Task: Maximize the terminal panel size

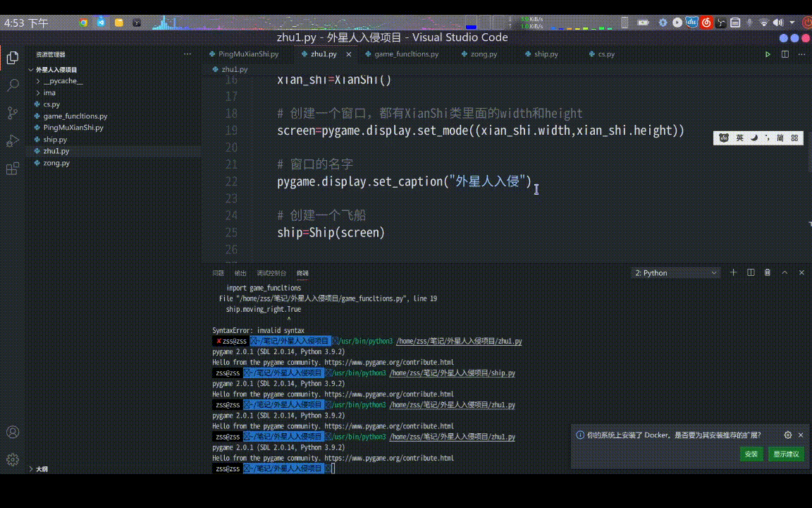Action: (785, 272)
